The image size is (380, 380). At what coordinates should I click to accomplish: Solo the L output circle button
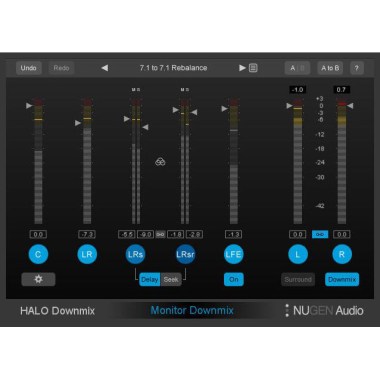coord(298,254)
